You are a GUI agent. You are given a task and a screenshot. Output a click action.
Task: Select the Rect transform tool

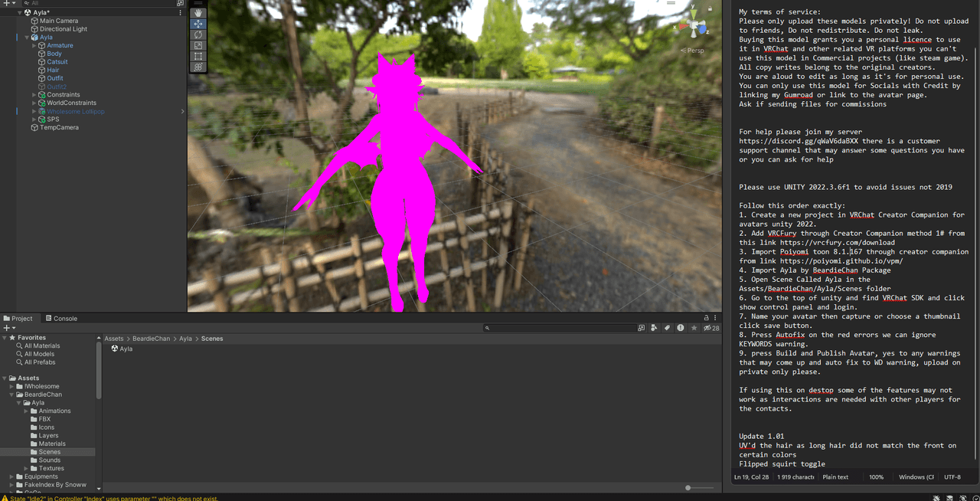point(198,56)
